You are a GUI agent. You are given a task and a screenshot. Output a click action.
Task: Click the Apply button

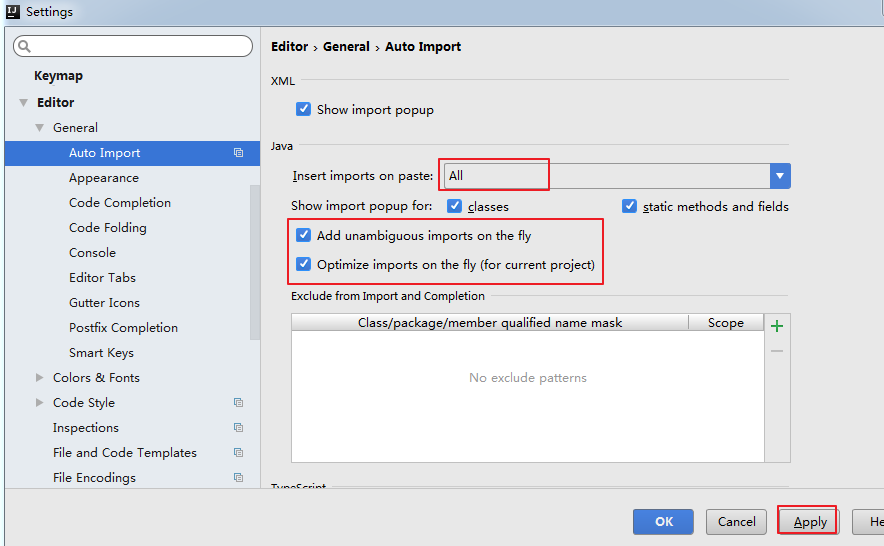click(x=810, y=522)
